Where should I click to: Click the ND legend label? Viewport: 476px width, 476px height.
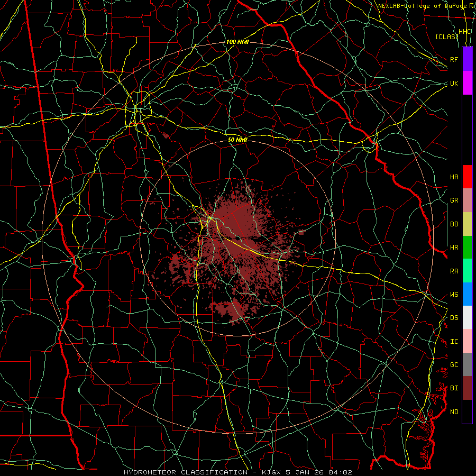tap(454, 412)
